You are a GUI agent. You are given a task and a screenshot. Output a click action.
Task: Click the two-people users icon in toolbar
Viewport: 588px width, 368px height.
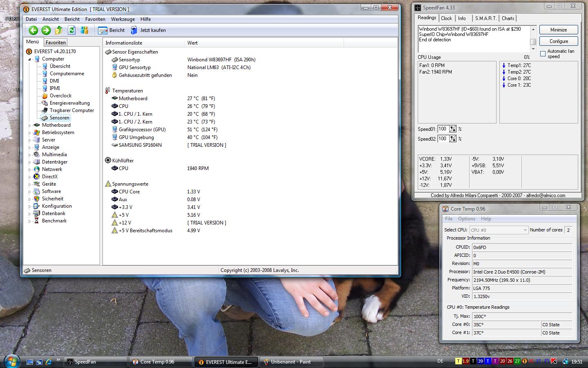[x=85, y=30]
